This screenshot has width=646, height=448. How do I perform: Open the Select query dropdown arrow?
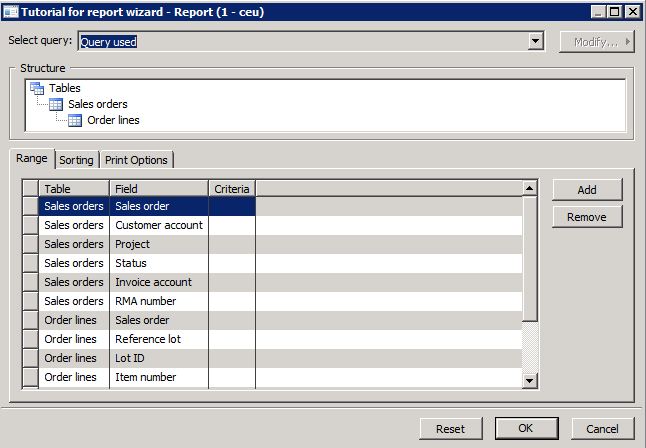[x=535, y=41]
